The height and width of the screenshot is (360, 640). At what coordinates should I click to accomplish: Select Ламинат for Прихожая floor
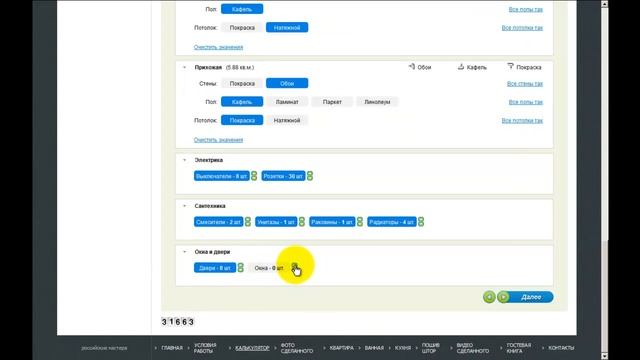tap(287, 102)
